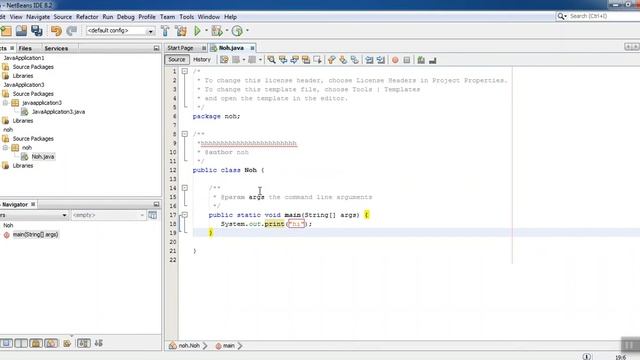Click Find Next Occurrence editor icon
Screen dimensions: 640x360
pyautogui.click(x=294, y=60)
